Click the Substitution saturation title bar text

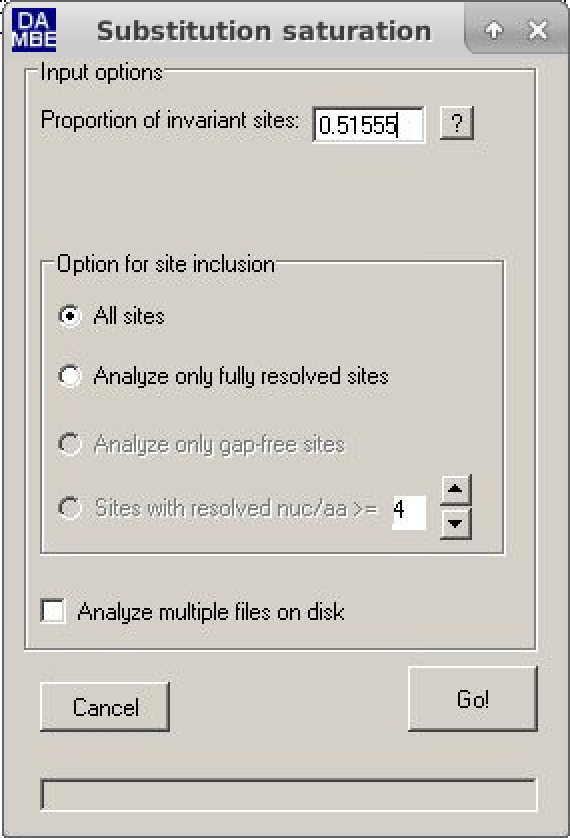point(264,31)
